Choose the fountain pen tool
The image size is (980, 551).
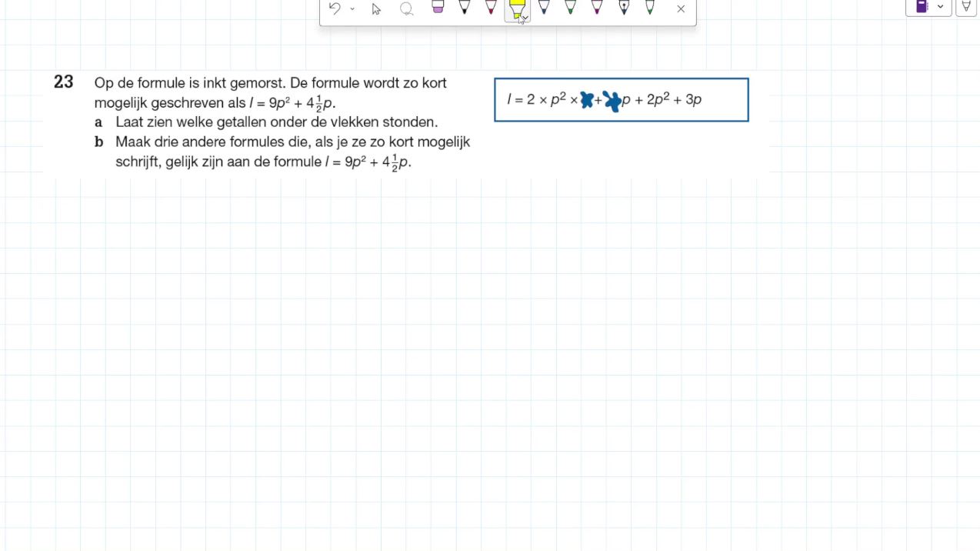click(x=624, y=7)
